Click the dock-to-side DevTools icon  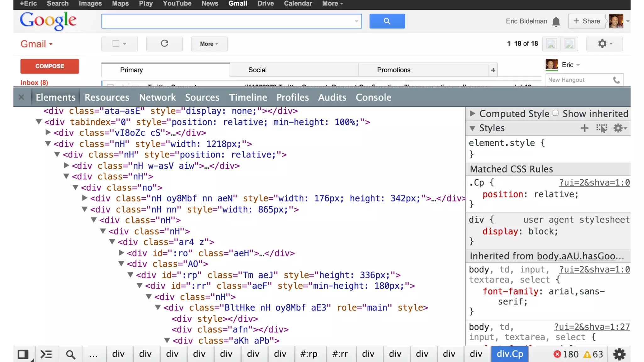[x=23, y=354]
